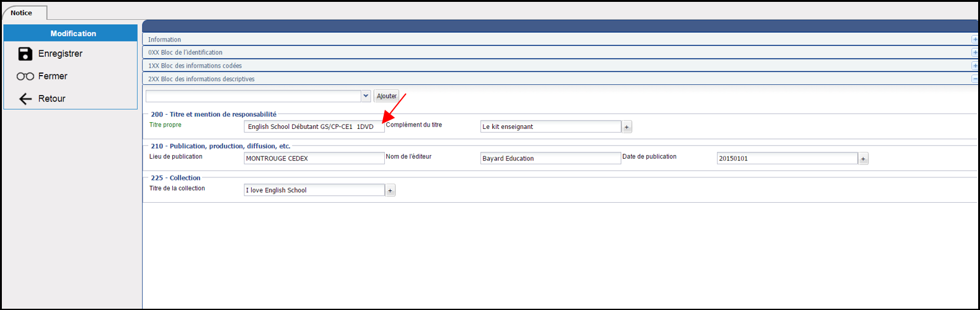Viewport: 980px width, 310px height.
Task: Expand the 1XX Bloc des informations codées section
Action: [x=974, y=66]
